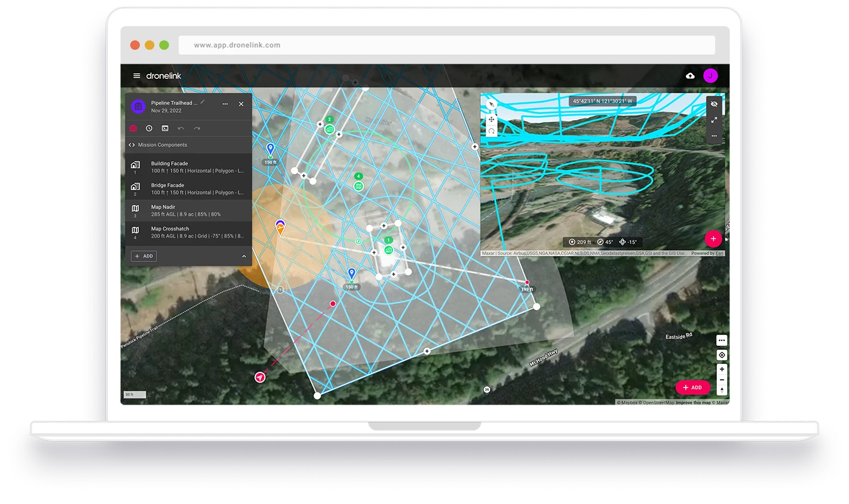This screenshot has height=504, width=849.
Task: Open the Mapbox attribution link
Action: click(x=626, y=403)
